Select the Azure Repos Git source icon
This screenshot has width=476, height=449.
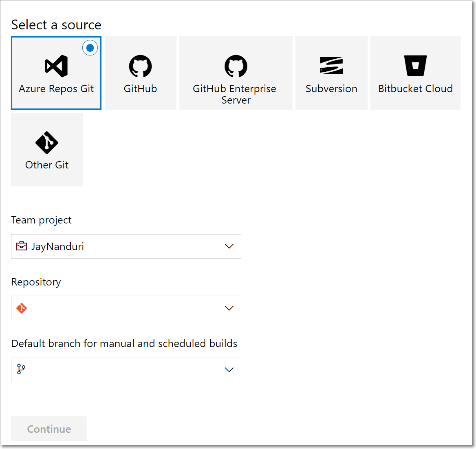56,66
